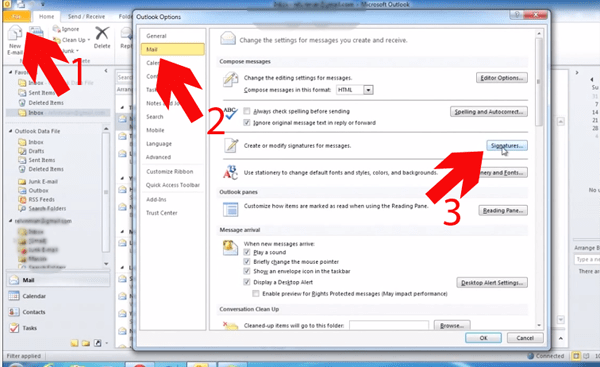Open Editor Options
Screen dimensions: 600x367
click(502, 78)
